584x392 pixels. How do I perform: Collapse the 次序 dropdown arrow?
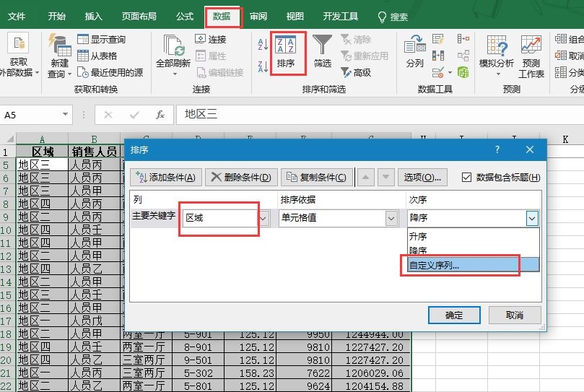point(532,218)
